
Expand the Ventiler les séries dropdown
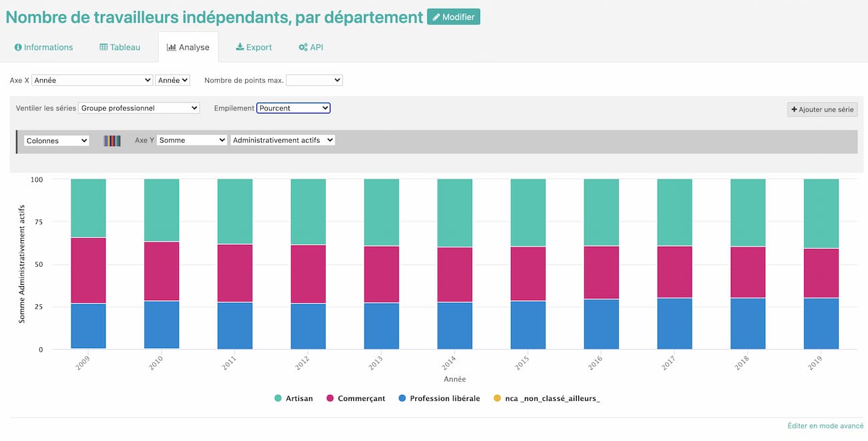(139, 108)
